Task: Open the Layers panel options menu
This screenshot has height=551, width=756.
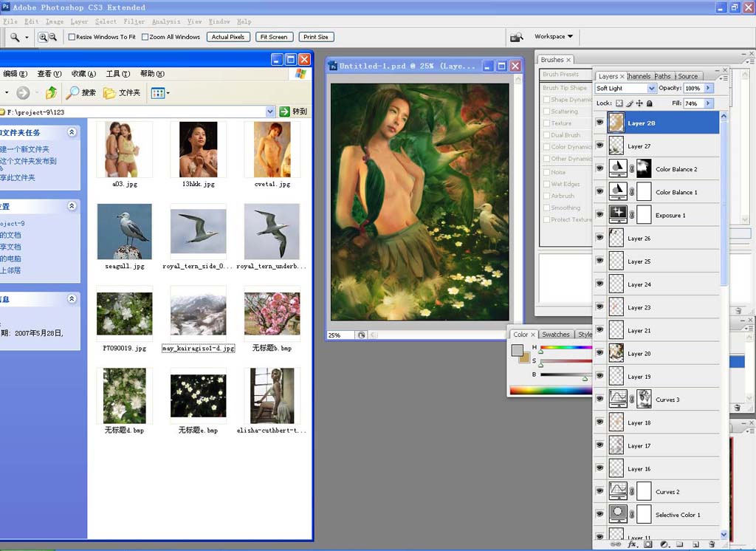Action: (723, 78)
